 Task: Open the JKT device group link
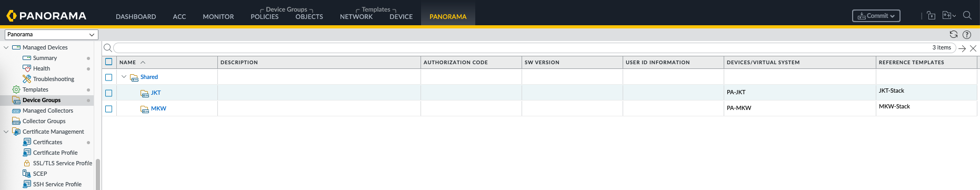click(156, 93)
